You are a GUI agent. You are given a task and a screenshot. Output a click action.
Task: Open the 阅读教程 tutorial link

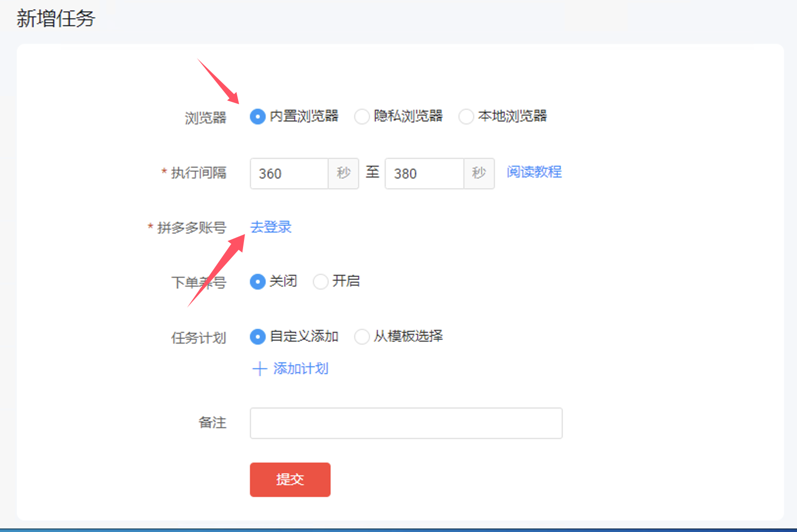[534, 173]
